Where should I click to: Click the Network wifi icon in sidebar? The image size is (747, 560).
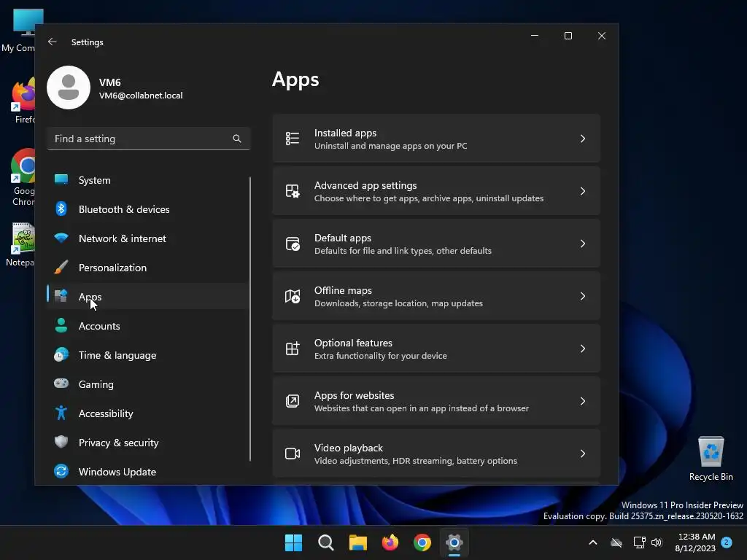click(61, 238)
